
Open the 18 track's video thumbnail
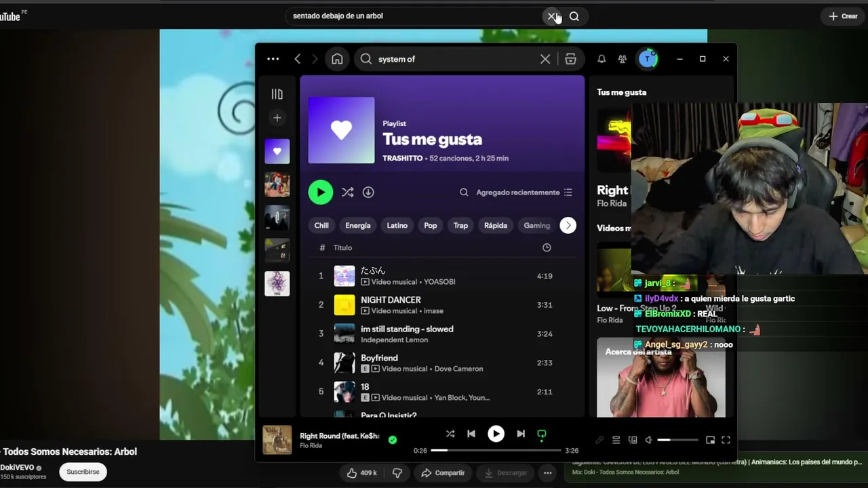[344, 392]
